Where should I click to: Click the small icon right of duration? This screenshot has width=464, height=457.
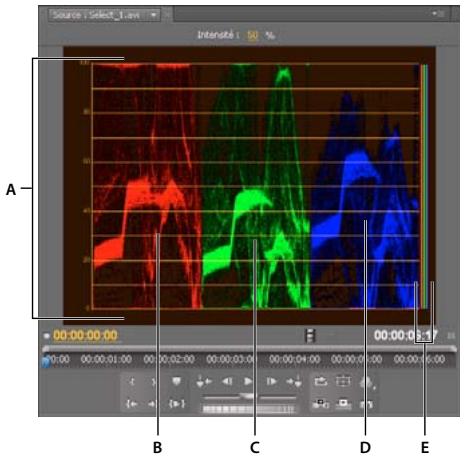point(451,335)
